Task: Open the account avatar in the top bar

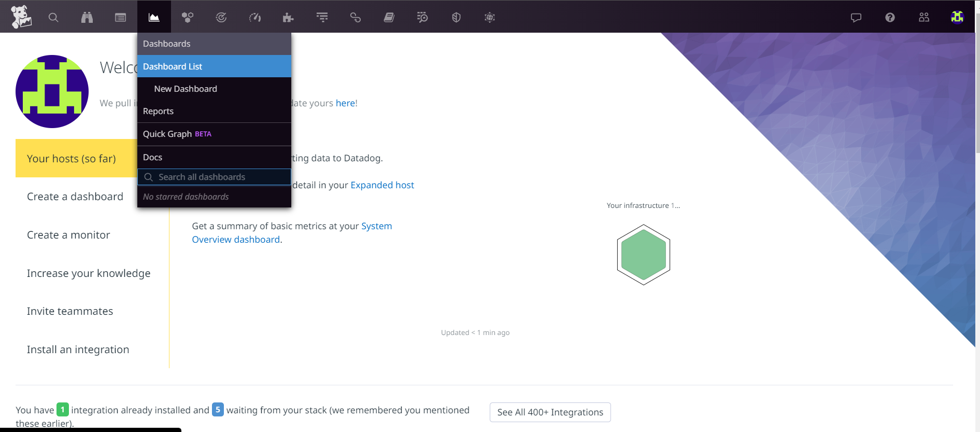Action: point(957,17)
